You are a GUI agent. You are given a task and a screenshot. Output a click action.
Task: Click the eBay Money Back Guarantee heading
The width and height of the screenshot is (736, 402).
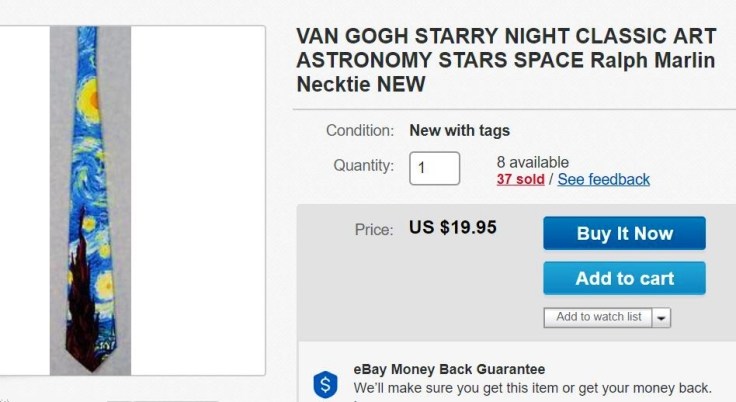tap(449, 367)
